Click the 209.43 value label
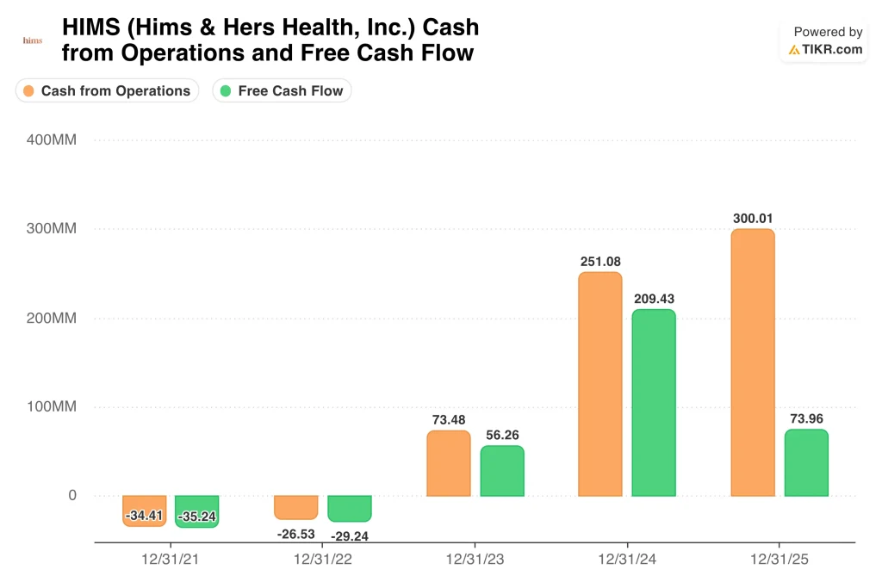Image resolution: width=882 pixels, height=588 pixels. [654, 299]
